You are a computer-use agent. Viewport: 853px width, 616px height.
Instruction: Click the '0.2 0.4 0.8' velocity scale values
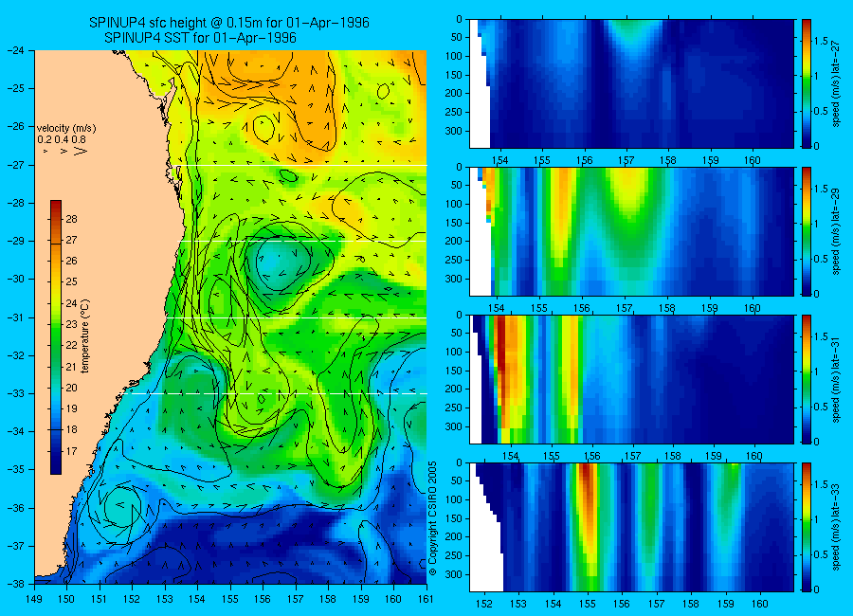click(62, 139)
